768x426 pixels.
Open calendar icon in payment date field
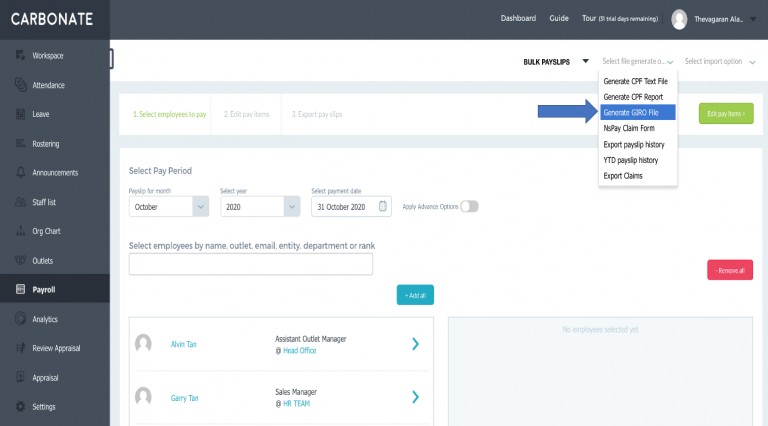pyautogui.click(x=383, y=206)
